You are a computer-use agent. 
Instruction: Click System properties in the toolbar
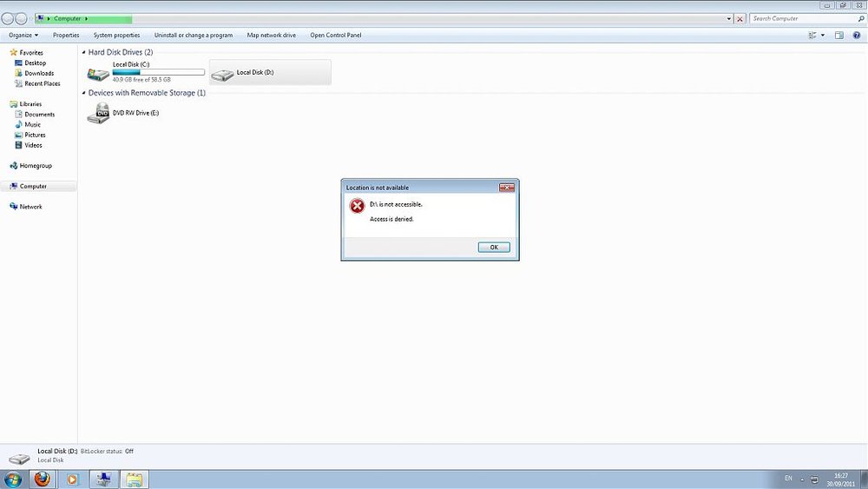[x=117, y=35]
